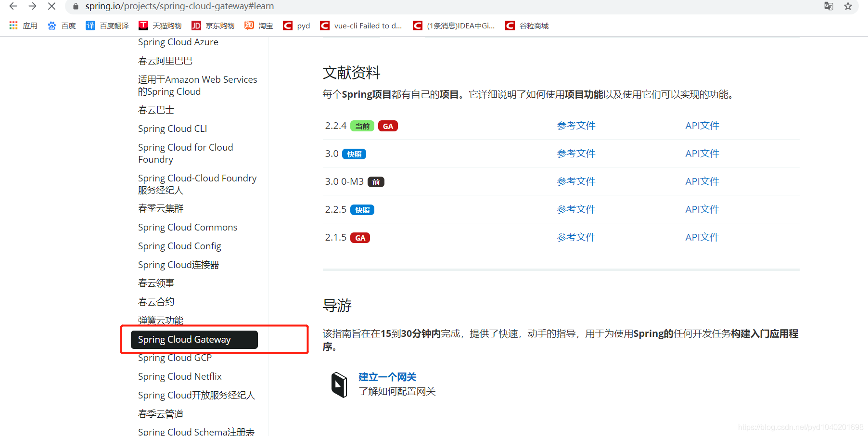Open API文件 for version 2.2.5

(702, 209)
